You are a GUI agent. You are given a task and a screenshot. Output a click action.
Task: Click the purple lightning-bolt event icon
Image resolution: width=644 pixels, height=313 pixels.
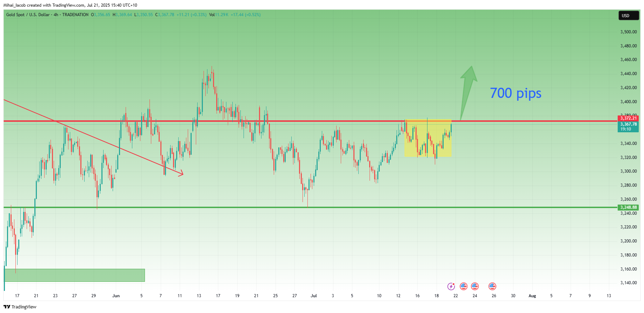click(x=451, y=286)
